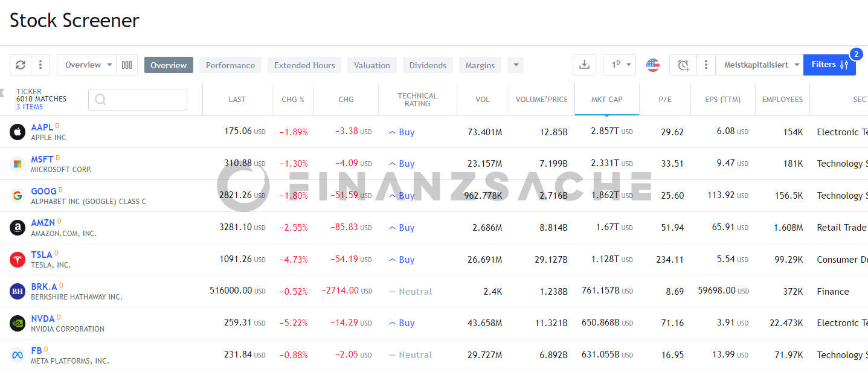Switch to the Extended Hours tab
This screenshot has height=372, width=868.
click(304, 65)
